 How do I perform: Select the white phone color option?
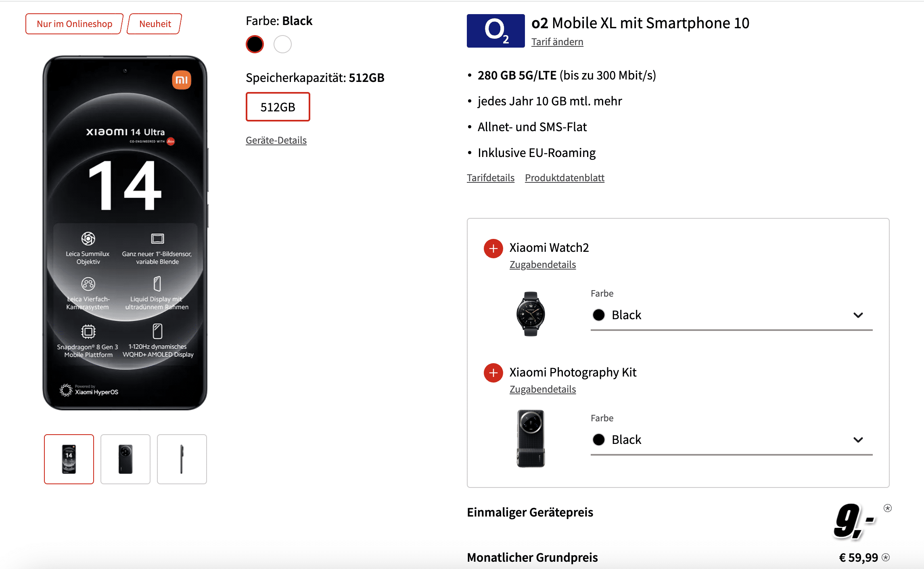pos(282,44)
